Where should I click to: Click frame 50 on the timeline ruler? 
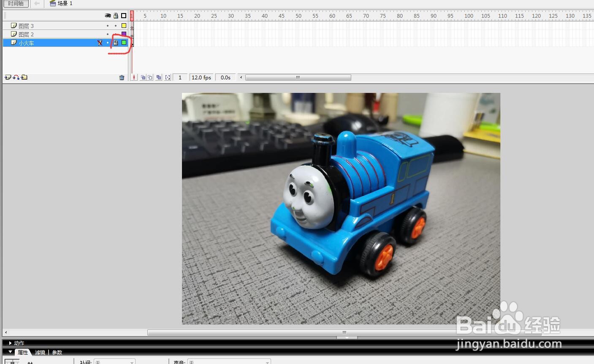pos(298,16)
